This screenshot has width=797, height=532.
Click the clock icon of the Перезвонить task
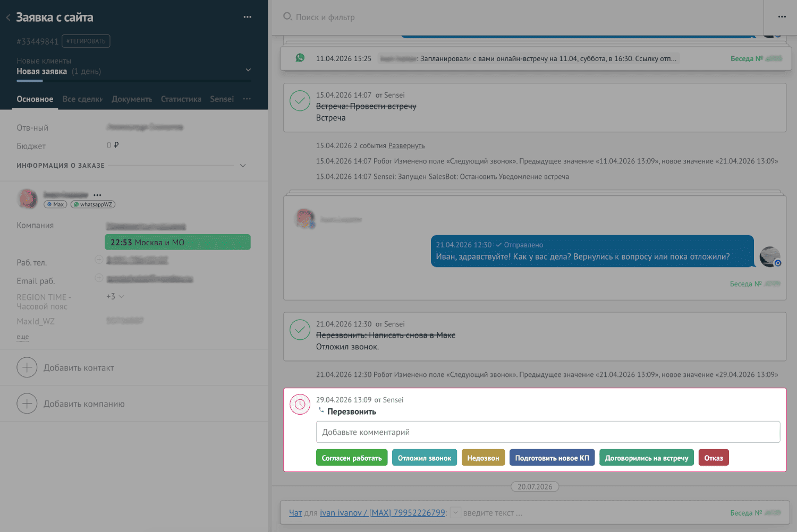(300, 405)
